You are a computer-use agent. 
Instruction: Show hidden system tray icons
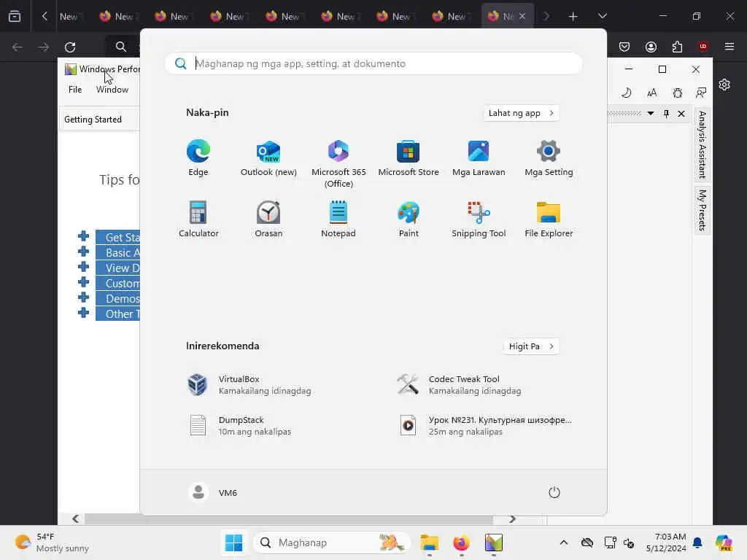tap(564, 542)
